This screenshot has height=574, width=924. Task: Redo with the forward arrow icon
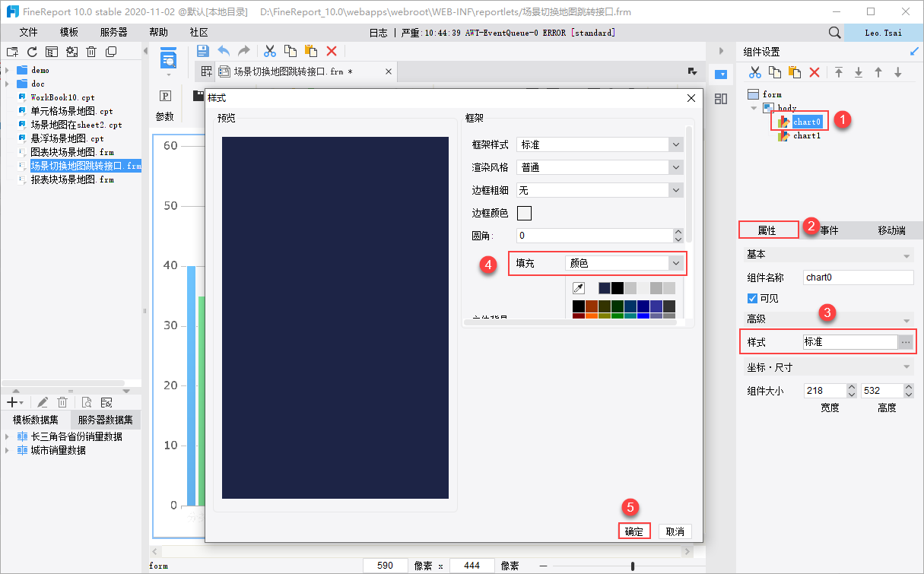[x=244, y=51]
